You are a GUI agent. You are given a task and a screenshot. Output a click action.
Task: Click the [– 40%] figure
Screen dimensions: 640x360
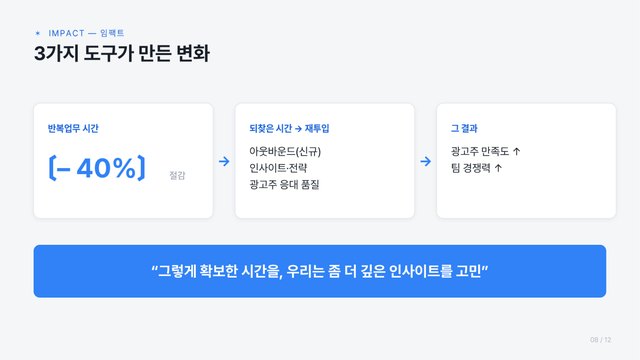97,167
